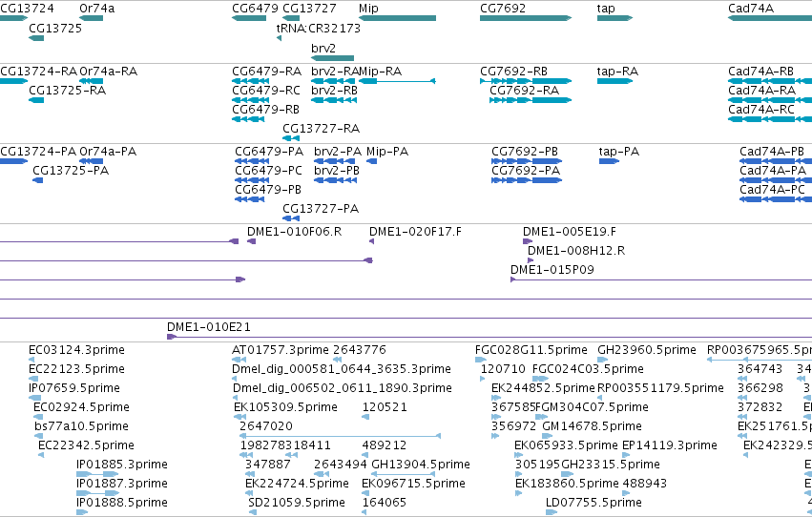Click the DME1-010F06.R clone label

click(x=294, y=232)
